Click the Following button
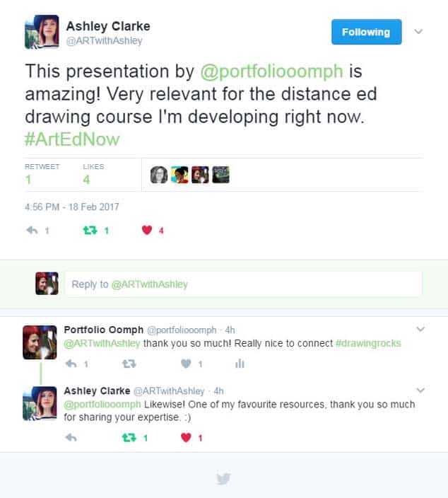Viewport: 448px width, 498px height. 367,32
